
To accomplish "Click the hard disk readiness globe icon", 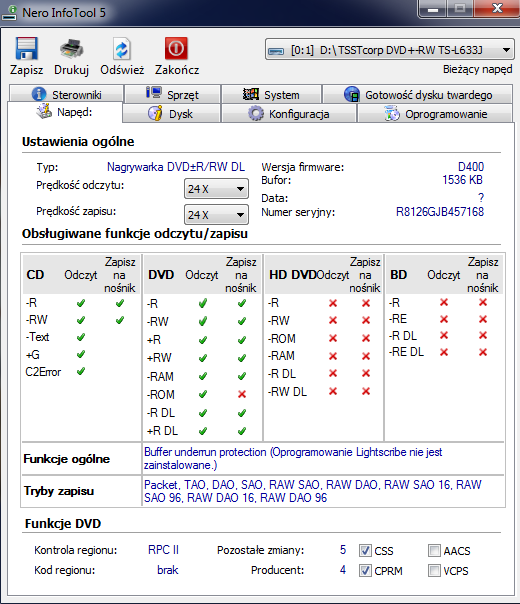I will [x=352, y=94].
